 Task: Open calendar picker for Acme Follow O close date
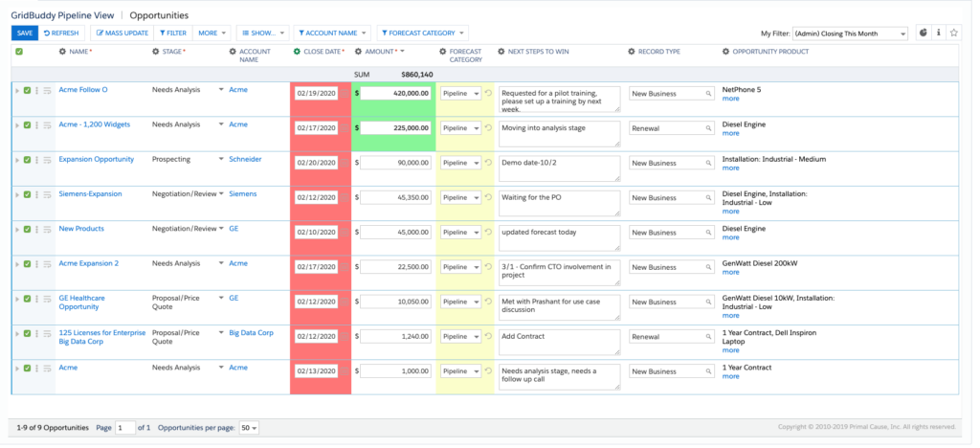[344, 93]
